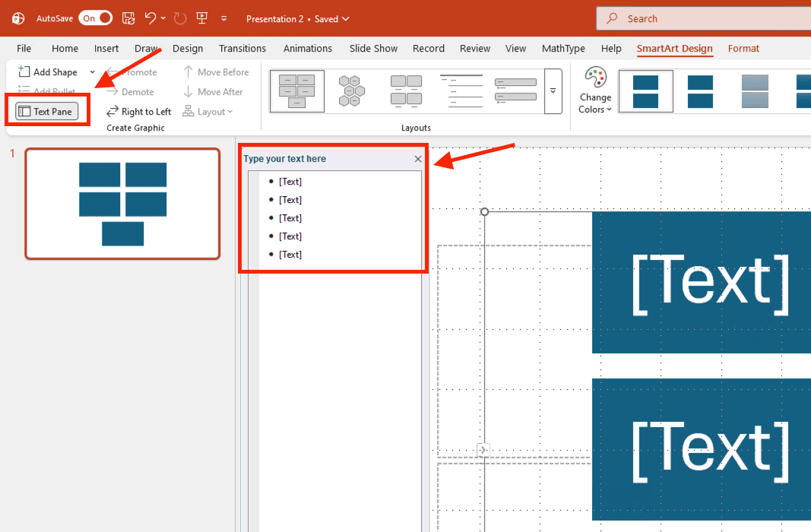
Task: Open the Undo history dropdown arrow
Action: (x=163, y=18)
